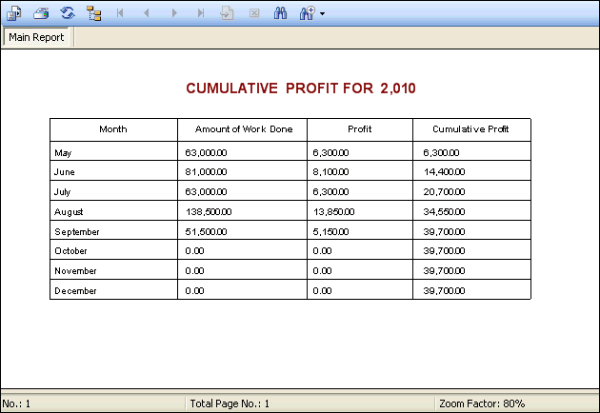Click the Print Report icon
This screenshot has height=413, width=600.
(x=41, y=13)
